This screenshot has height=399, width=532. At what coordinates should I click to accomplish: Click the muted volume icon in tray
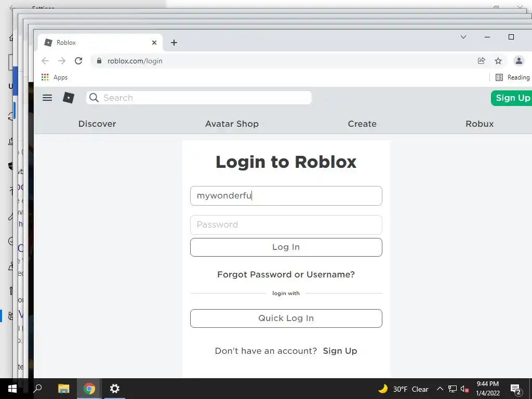pos(465,389)
